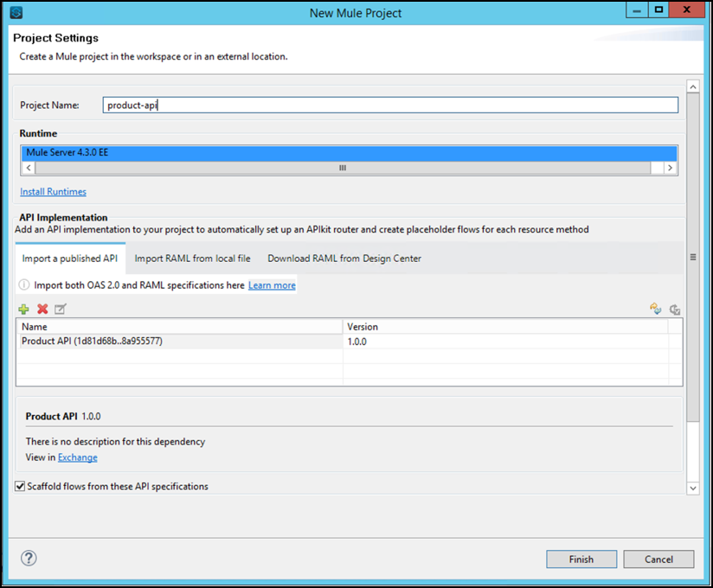Click the Version column header
The width and height of the screenshot is (713, 588).
(505, 327)
